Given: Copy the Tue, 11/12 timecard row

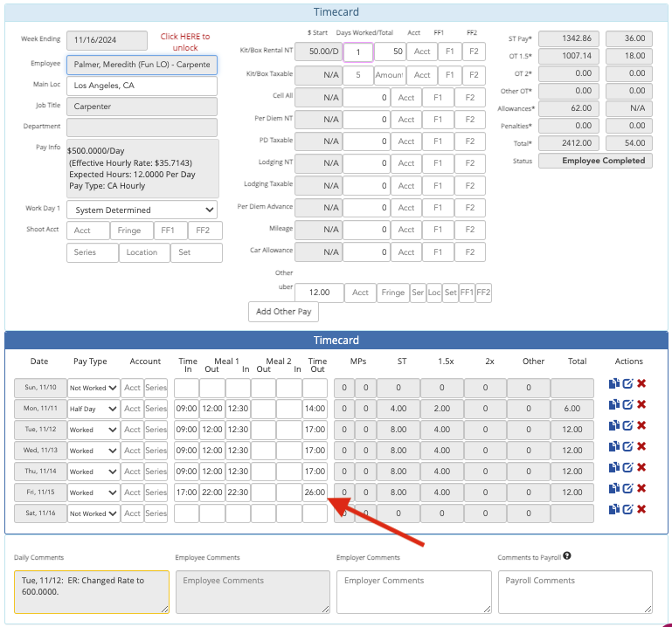Looking at the screenshot, I should (x=614, y=425).
